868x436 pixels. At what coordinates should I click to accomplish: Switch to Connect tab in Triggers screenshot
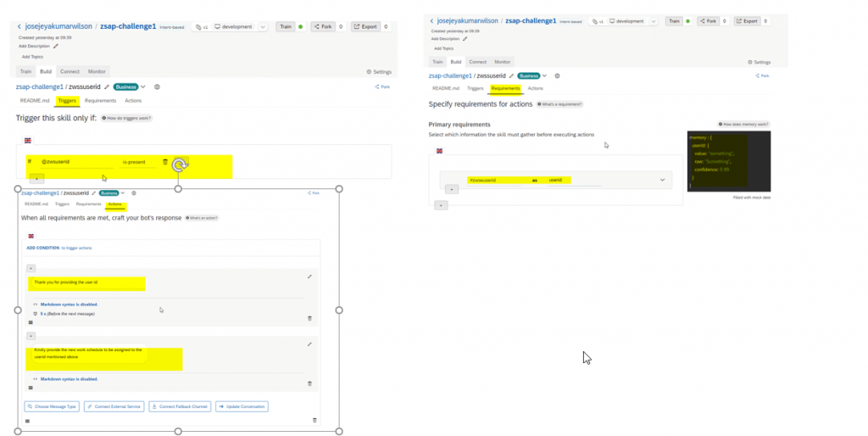coord(70,71)
